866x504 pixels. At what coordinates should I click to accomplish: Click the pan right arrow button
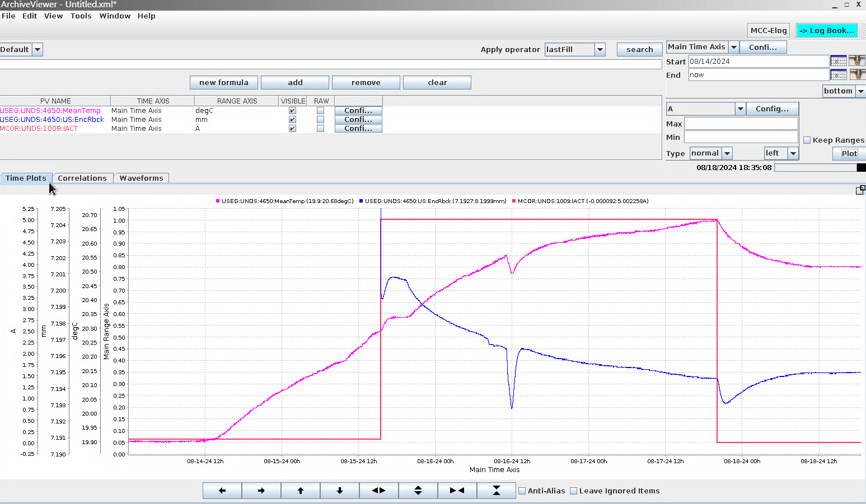(x=261, y=491)
